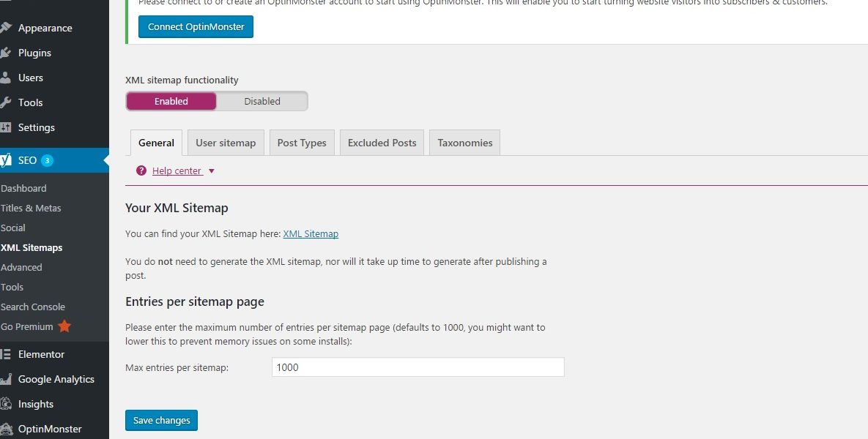This screenshot has width=868, height=439.
Task: Disable XML sitemap functionality
Action: (261, 101)
